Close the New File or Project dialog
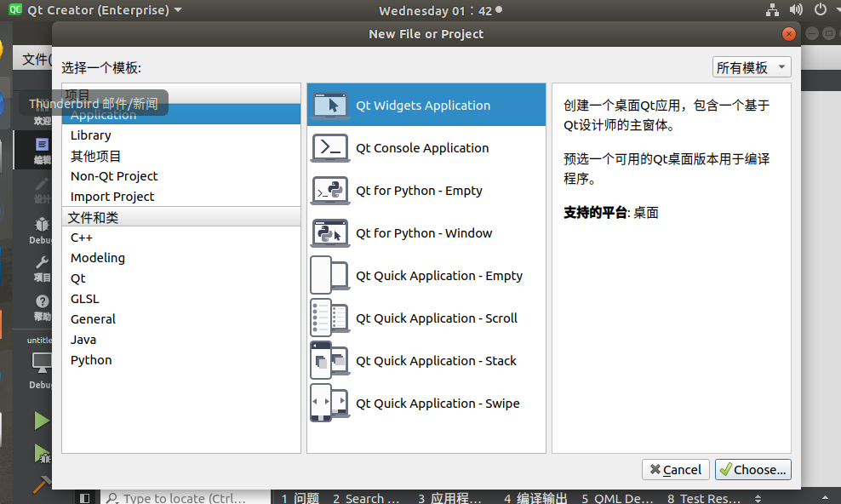Screen dimensions: 841x504 click(788, 34)
